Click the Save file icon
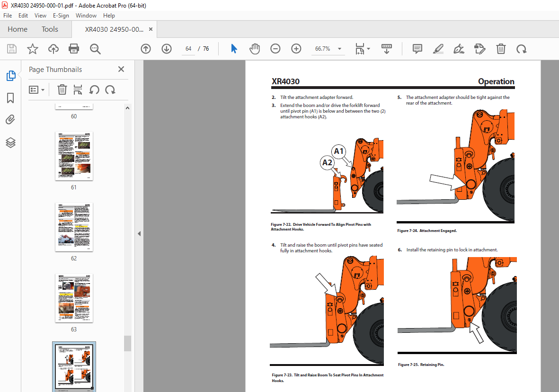Screen dimensions: 559x392 [x=12, y=49]
